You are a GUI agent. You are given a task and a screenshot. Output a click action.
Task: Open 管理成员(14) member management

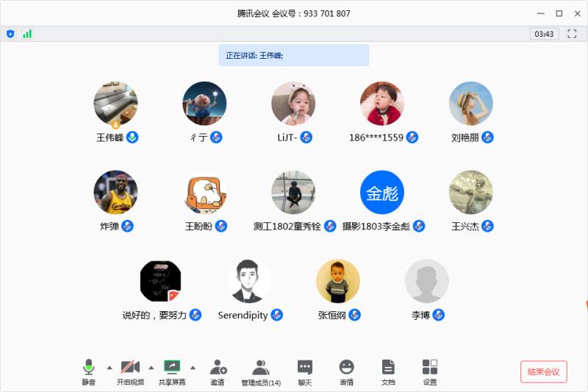[x=260, y=371]
